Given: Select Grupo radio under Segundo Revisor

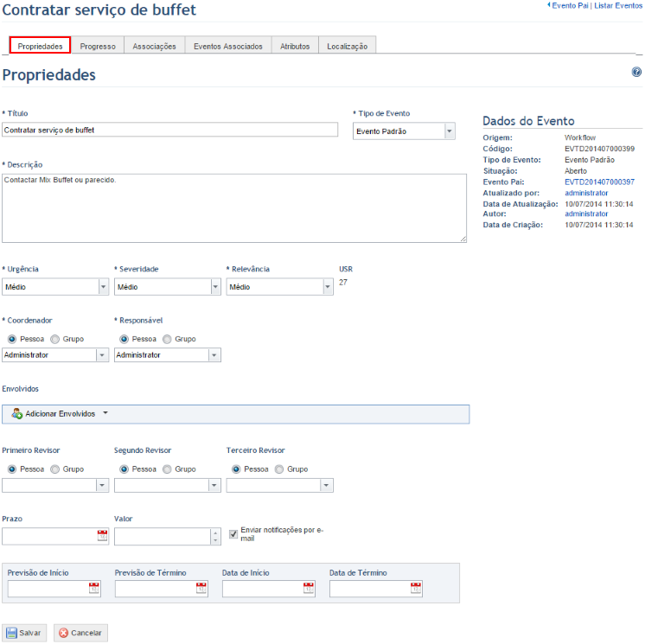Looking at the screenshot, I should tap(167, 469).
